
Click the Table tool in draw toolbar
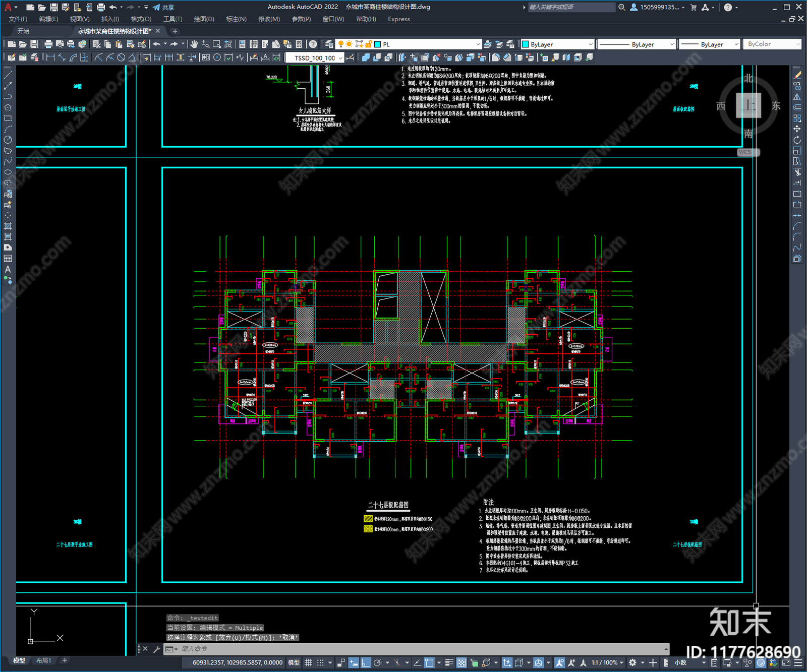tap(8, 259)
